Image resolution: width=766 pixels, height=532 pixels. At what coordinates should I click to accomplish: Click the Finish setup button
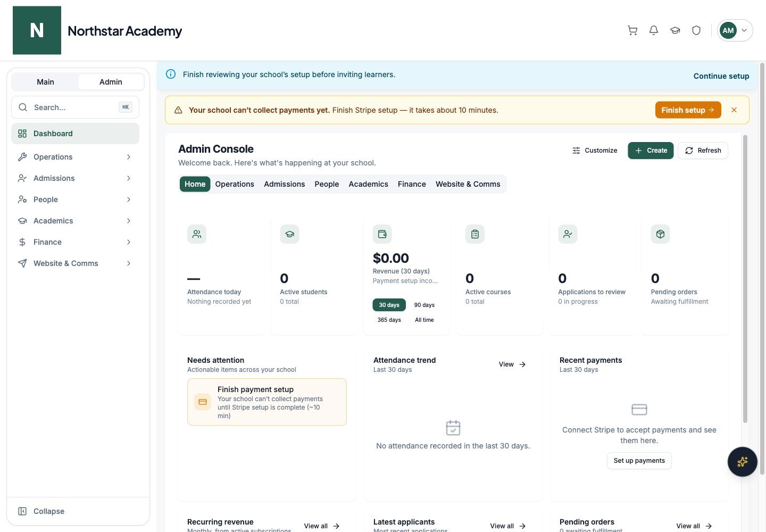pos(688,110)
